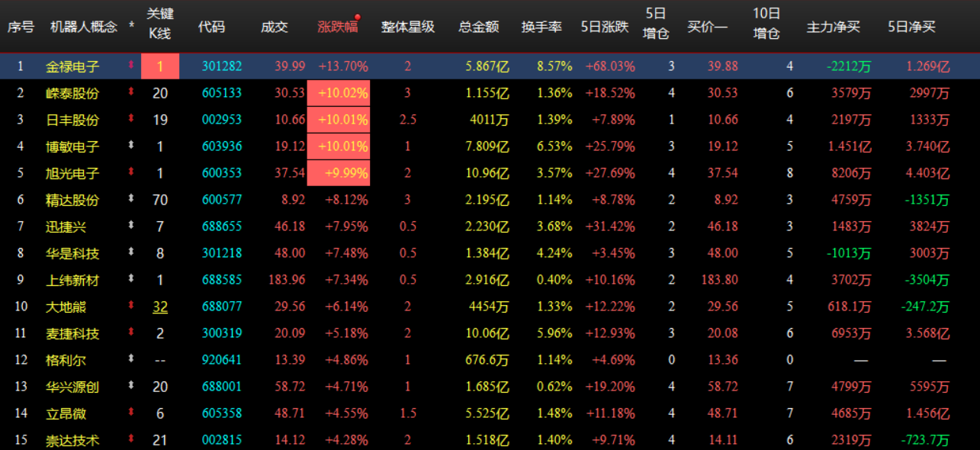Click the 机器人概念 column header
This screenshot has height=450, width=980.
84,27
